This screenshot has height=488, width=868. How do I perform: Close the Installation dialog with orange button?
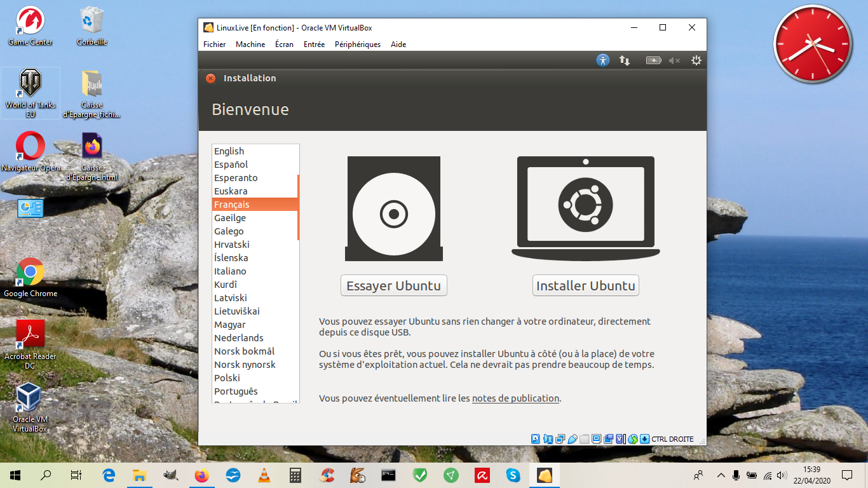point(211,78)
